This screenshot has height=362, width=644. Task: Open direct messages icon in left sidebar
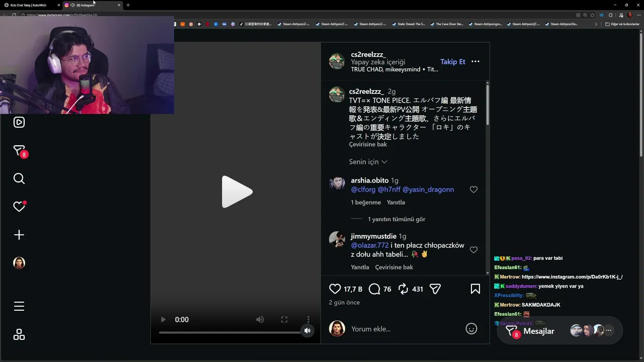pos(19,151)
